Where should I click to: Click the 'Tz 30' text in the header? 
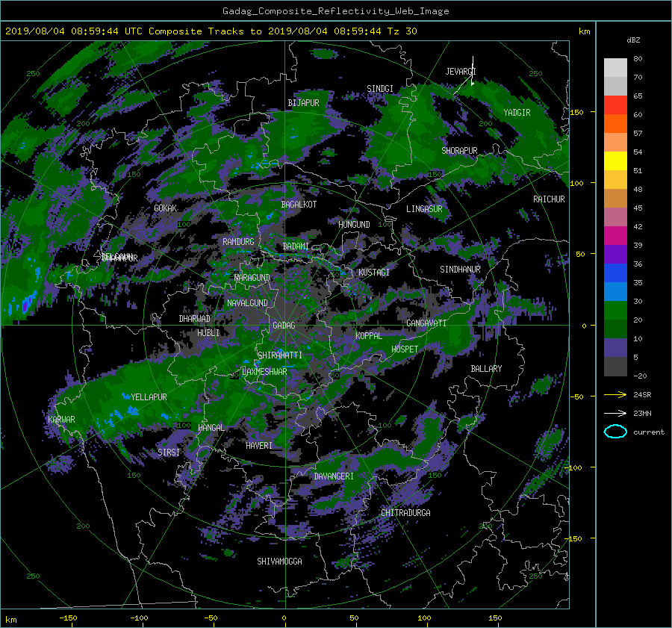pyautogui.click(x=402, y=31)
